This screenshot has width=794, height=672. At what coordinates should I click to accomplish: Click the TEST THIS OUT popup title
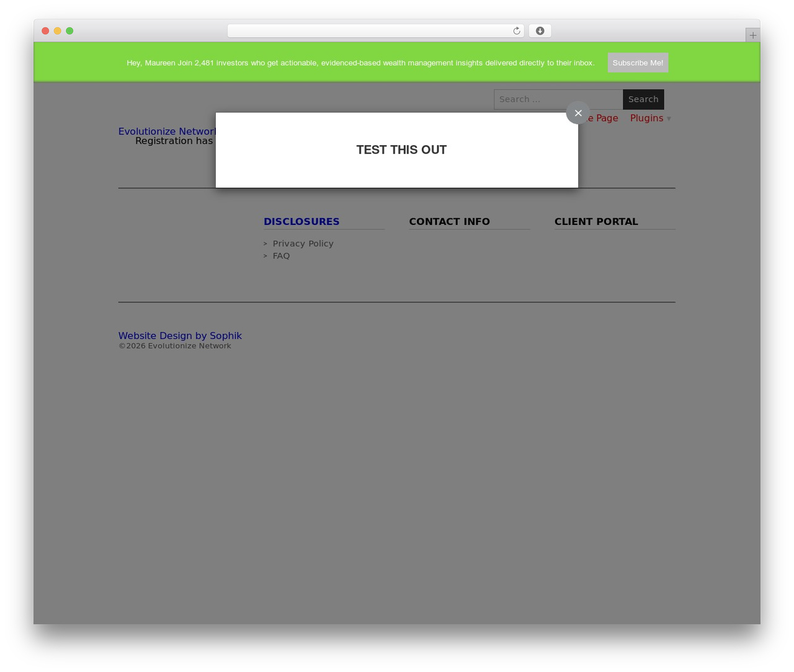[401, 149]
